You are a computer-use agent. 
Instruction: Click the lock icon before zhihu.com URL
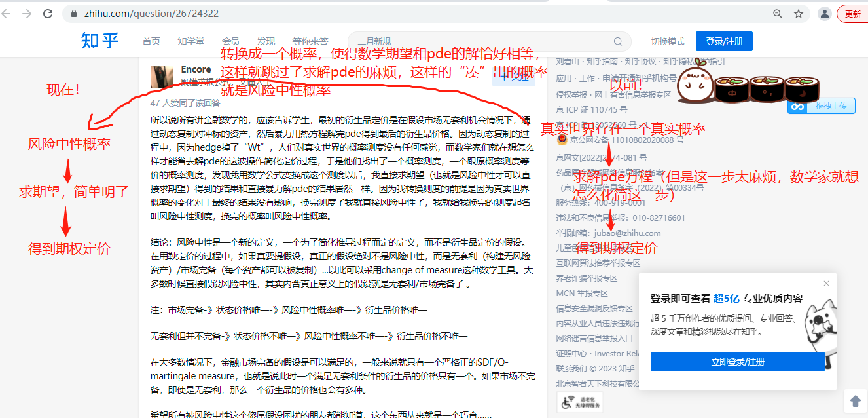tap(73, 14)
